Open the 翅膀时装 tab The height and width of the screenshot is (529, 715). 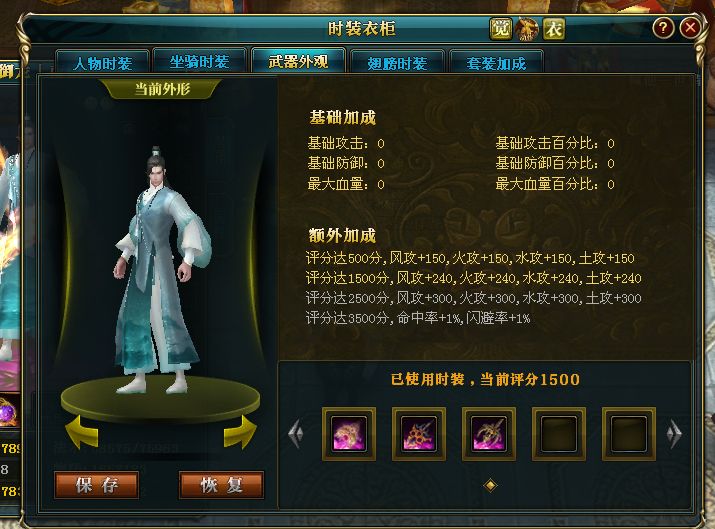pyautogui.click(x=397, y=62)
